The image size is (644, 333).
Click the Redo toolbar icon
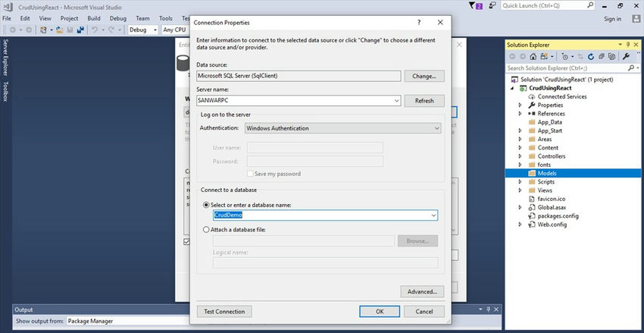pyautogui.click(x=111, y=30)
